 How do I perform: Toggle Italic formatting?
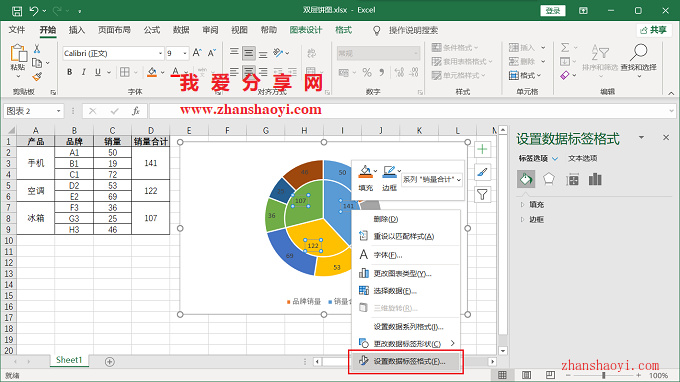click(x=84, y=72)
